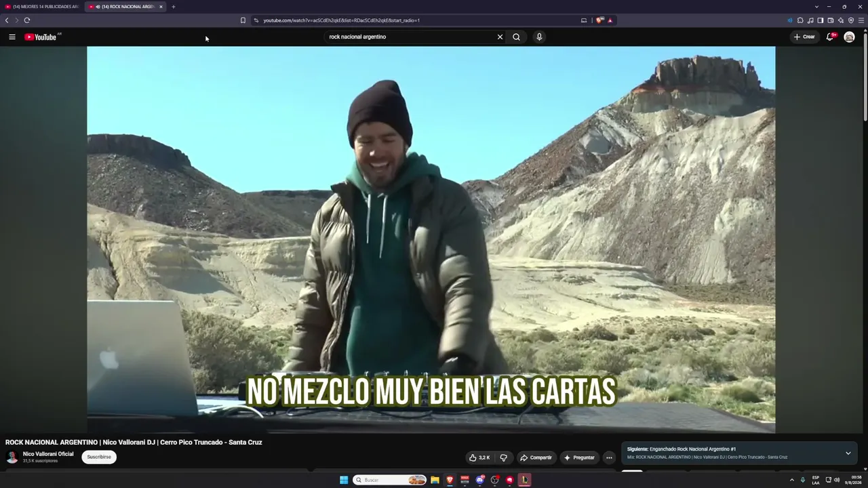Open a new browser tab
The image size is (868, 488).
[x=173, y=7]
